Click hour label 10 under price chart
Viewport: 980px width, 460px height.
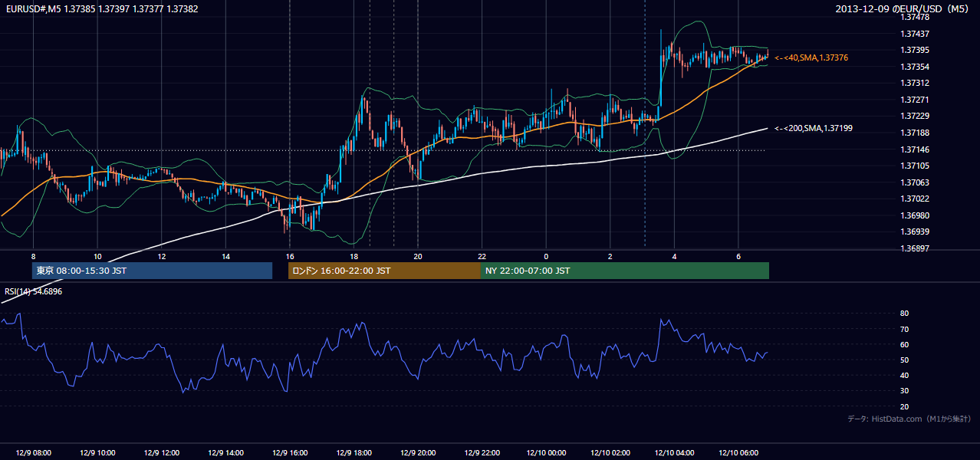[97, 256]
